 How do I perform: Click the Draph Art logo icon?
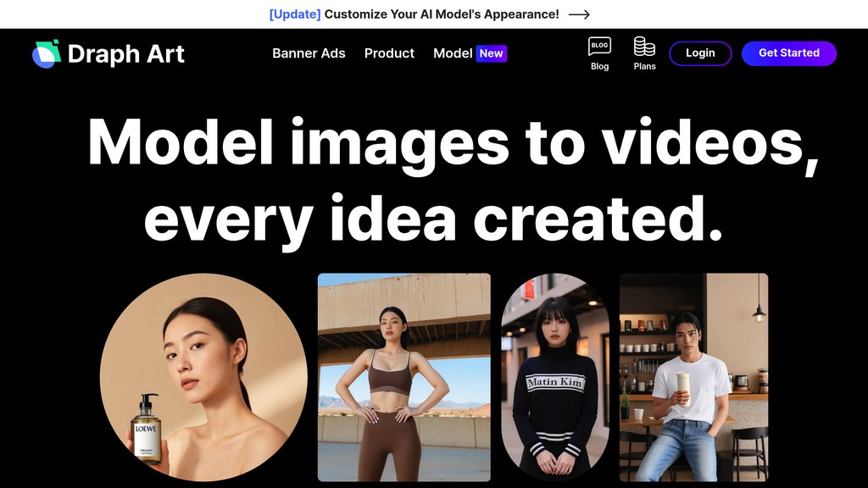point(47,53)
